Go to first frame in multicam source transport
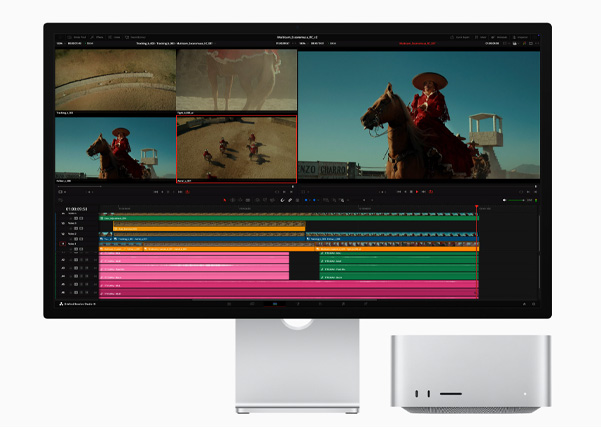 coord(156,192)
